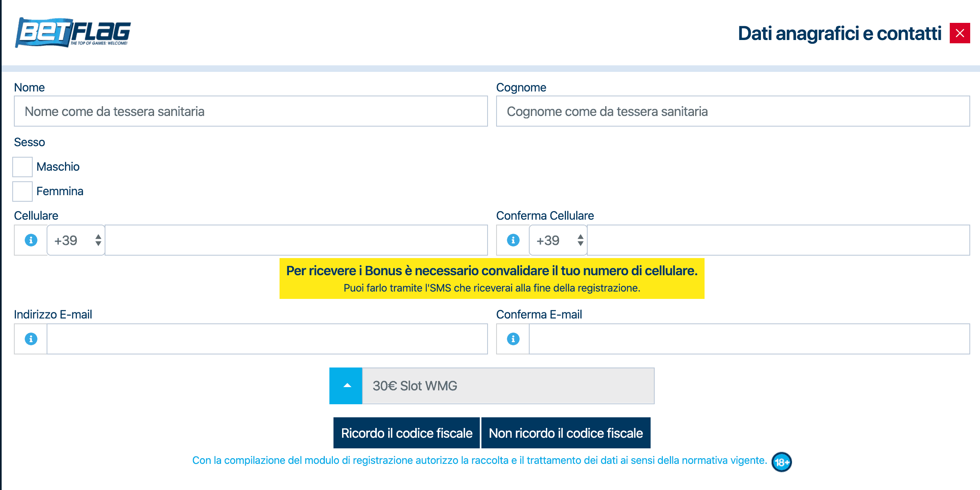980x490 pixels.
Task: Click the Cognome input field
Action: coord(733,111)
